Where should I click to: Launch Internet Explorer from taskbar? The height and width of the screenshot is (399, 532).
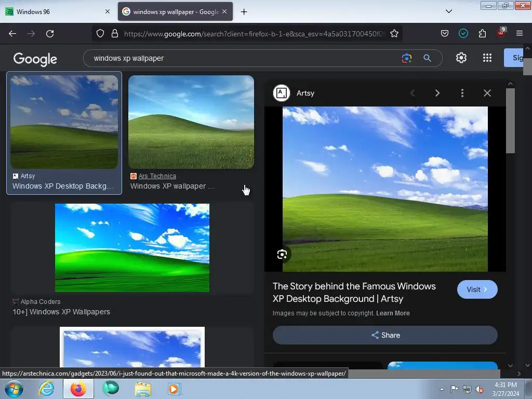46,389
